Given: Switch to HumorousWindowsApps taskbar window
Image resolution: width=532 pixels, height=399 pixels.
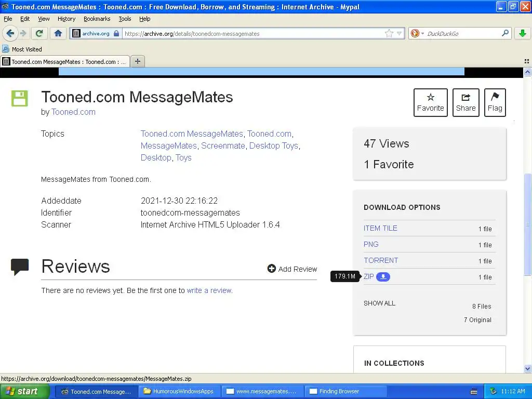Looking at the screenshot, I should [179, 391].
